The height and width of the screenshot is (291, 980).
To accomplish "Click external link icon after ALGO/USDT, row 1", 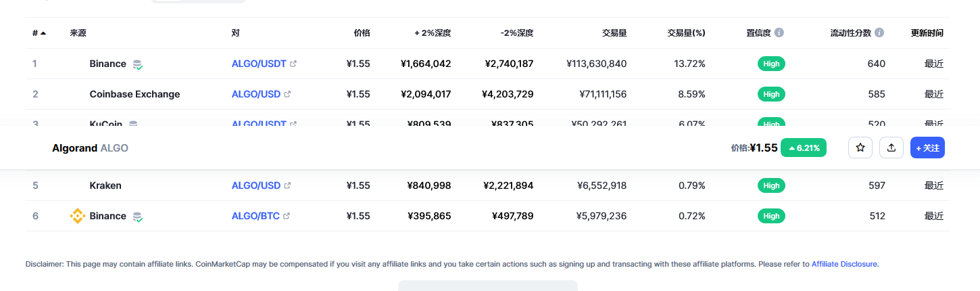I will click(293, 64).
